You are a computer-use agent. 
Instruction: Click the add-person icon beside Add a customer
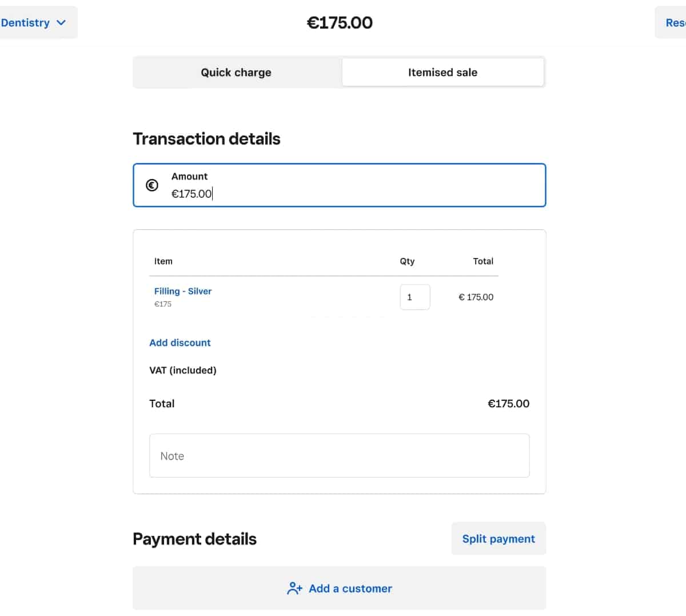pyautogui.click(x=294, y=589)
